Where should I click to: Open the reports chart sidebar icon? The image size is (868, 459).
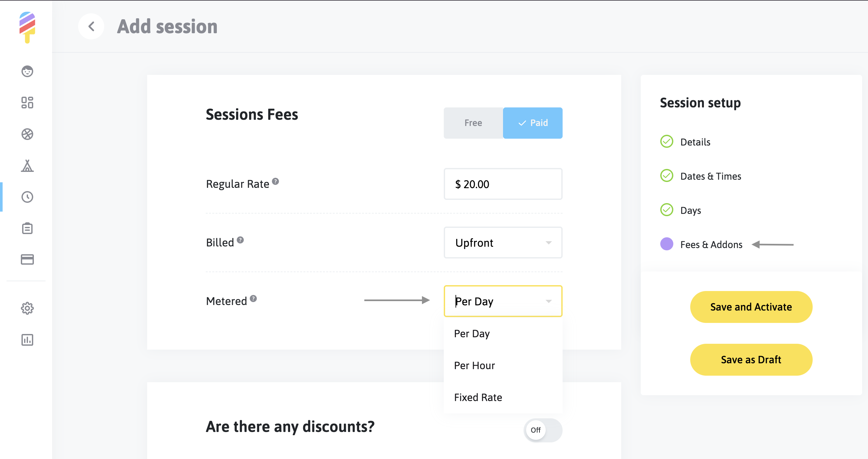(27, 340)
